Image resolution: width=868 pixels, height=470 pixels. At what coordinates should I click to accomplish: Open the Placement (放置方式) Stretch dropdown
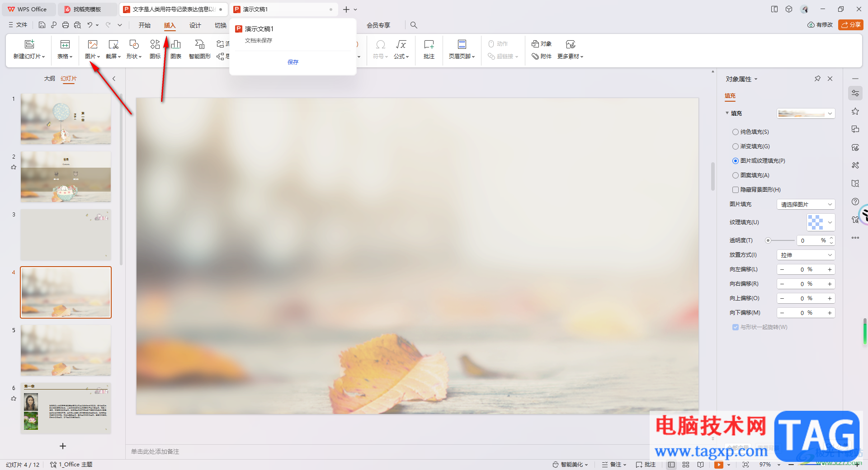(806, 255)
